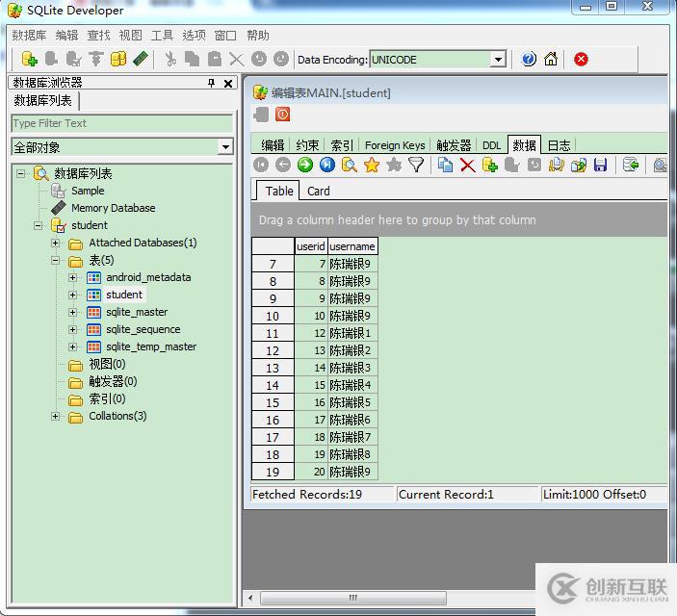Select the 视图(0) folder
677x616 pixels.
(x=107, y=364)
